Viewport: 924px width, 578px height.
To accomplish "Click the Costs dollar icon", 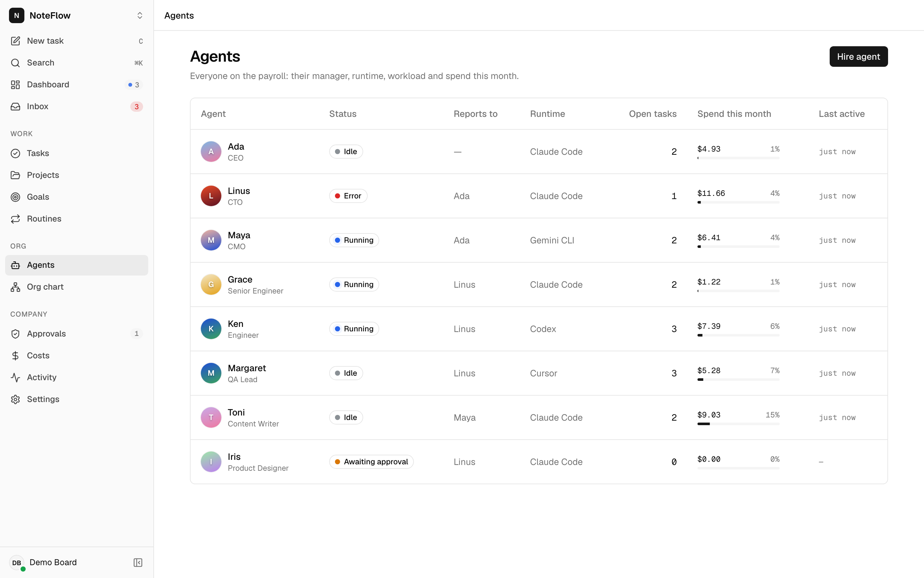I will (x=15, y=355).
